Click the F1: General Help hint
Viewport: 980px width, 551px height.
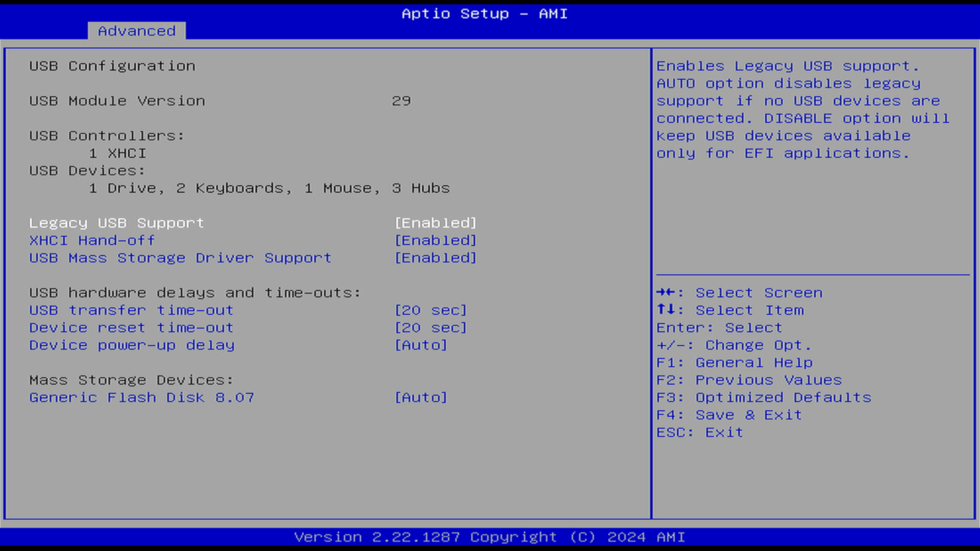click(x=734, y=363)
